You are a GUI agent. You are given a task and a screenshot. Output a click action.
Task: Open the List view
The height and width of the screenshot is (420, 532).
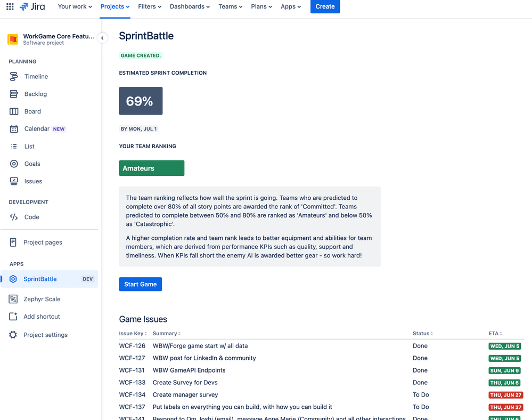coord(29,147)
